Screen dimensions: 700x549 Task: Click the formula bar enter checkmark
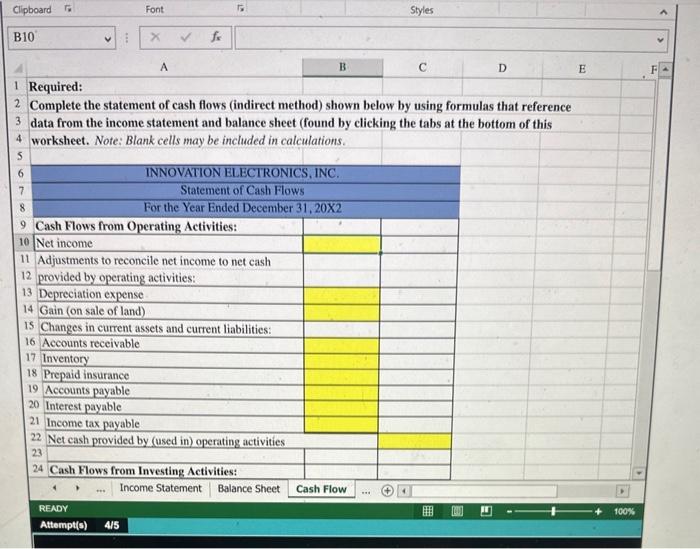coord(185,37)
